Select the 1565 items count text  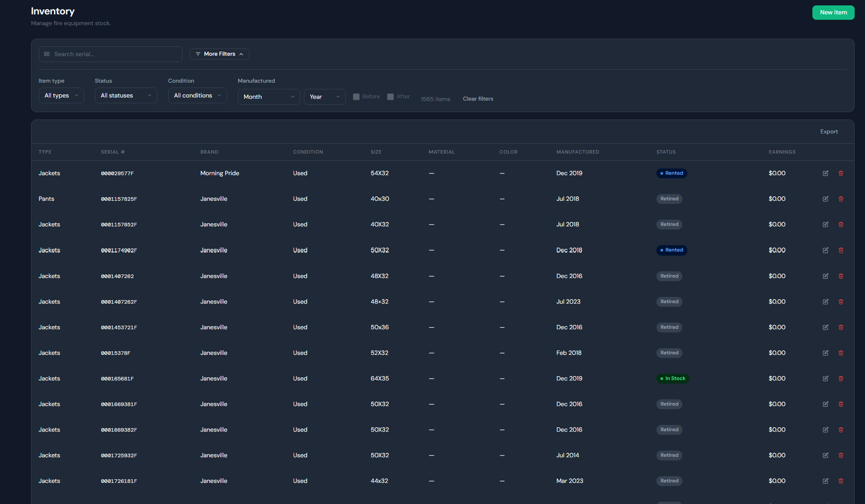(435, 99)
